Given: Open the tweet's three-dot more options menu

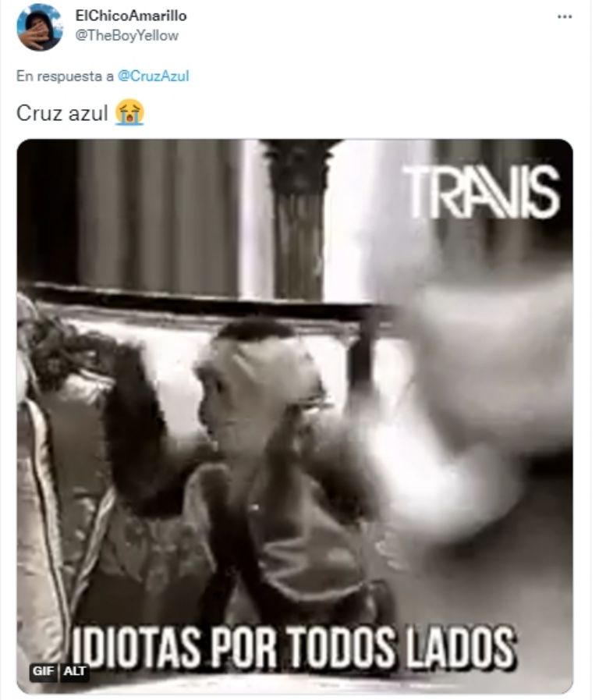Looking at the screenshot, I should pos(564,16).
